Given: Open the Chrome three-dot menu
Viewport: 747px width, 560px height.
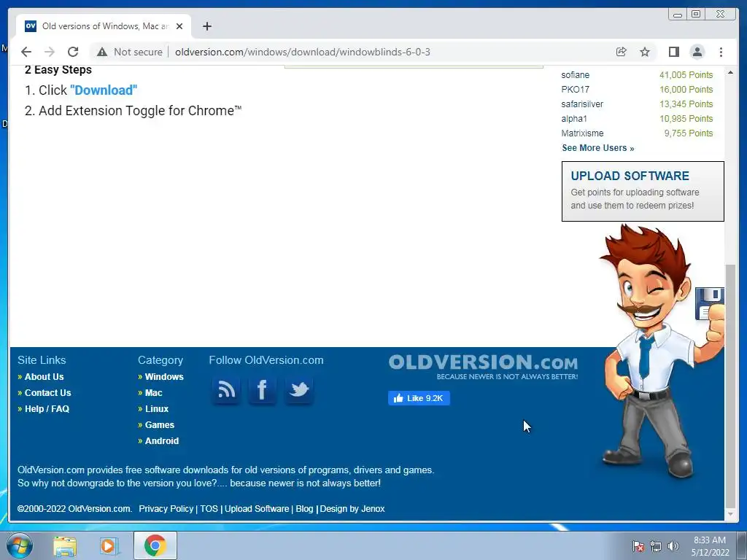Looking at the screenshot, I should point(721,52).
